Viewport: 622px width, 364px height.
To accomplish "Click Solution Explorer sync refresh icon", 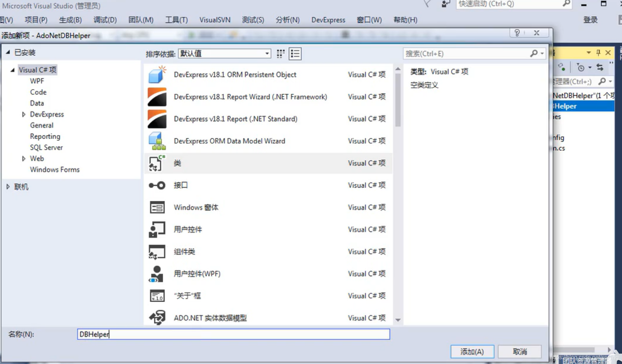I will pos(561,67).
